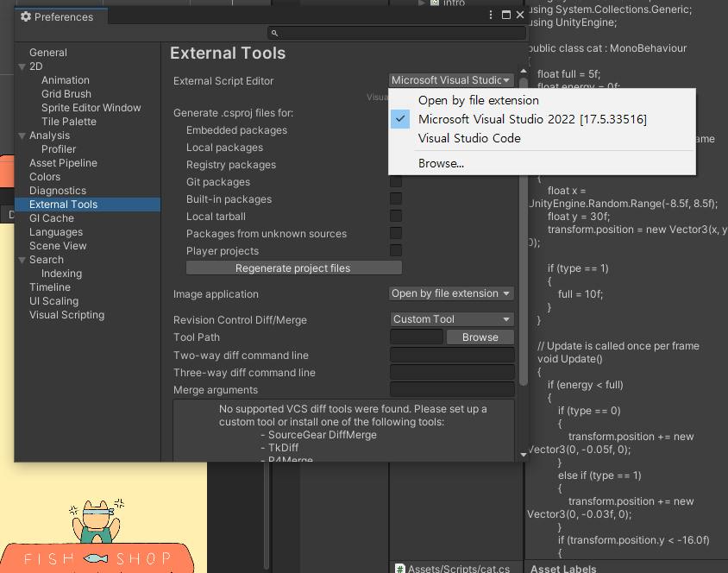Screen dimensions: 728x573
Task: Collapse the Search preferences category
Action: pyautogui.click(x=22, y=261)
